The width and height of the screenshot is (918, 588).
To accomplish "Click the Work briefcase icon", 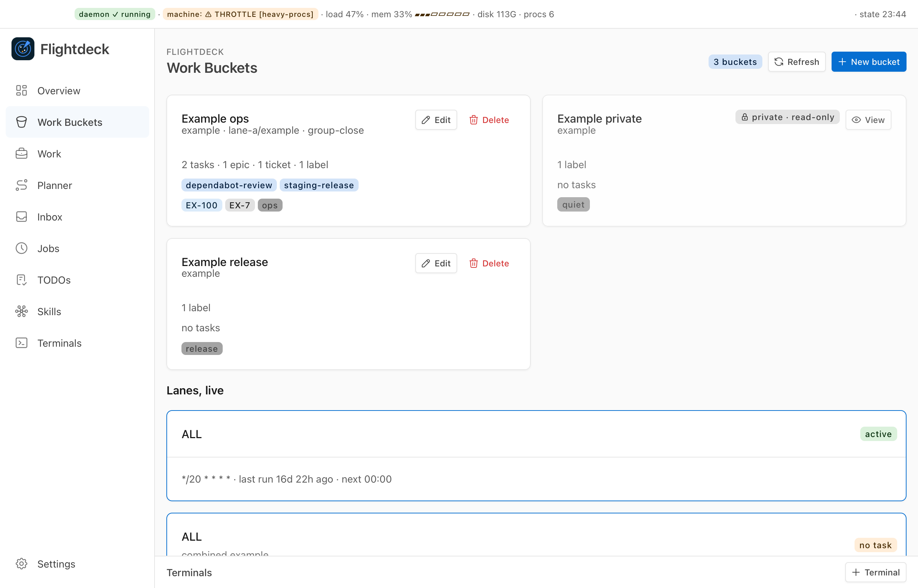I will 22,153.
